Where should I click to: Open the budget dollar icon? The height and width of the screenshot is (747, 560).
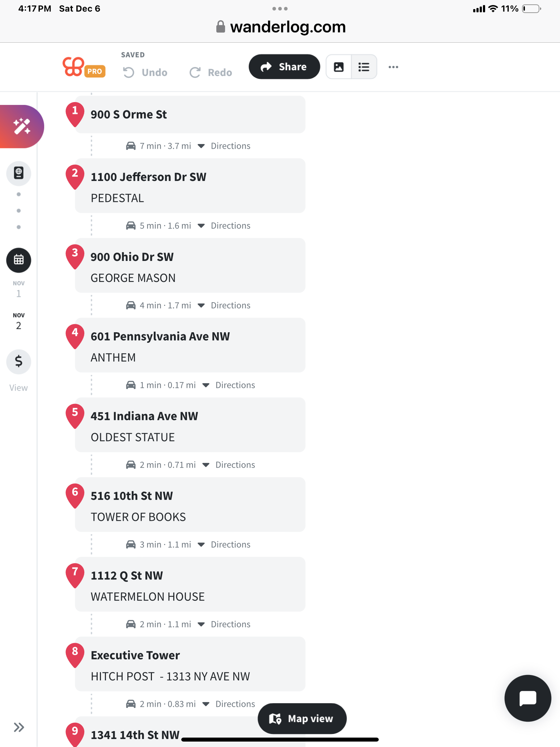(18, 361)
